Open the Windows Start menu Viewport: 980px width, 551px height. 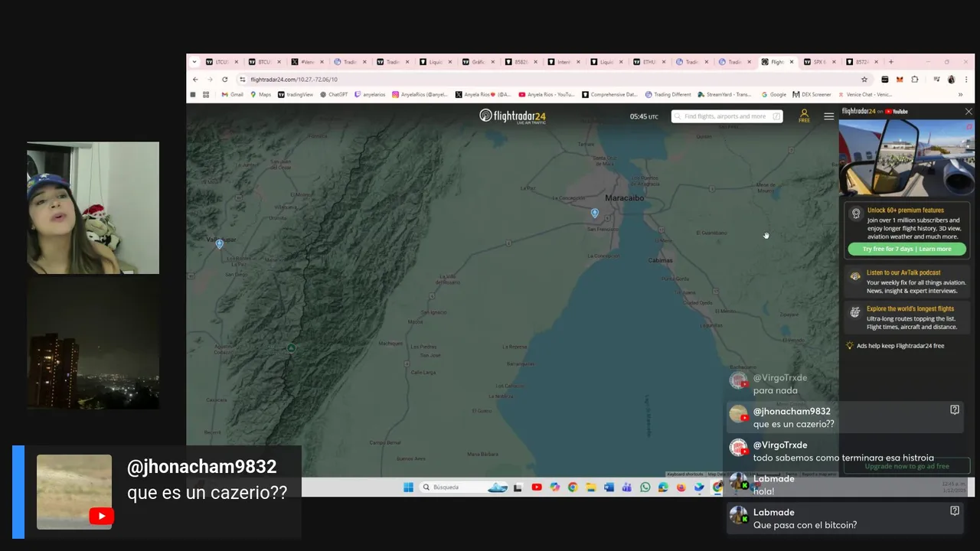[408, 487]
